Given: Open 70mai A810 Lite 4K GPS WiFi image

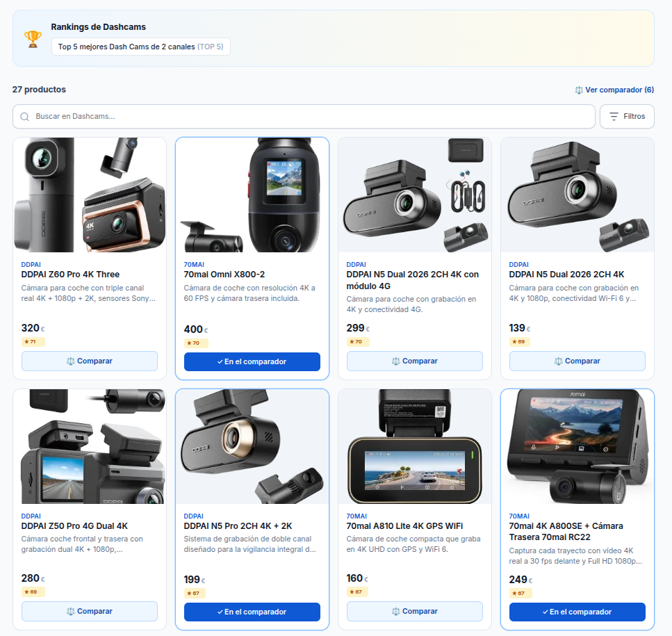Looking at the screenshot, I should point(415,446).
